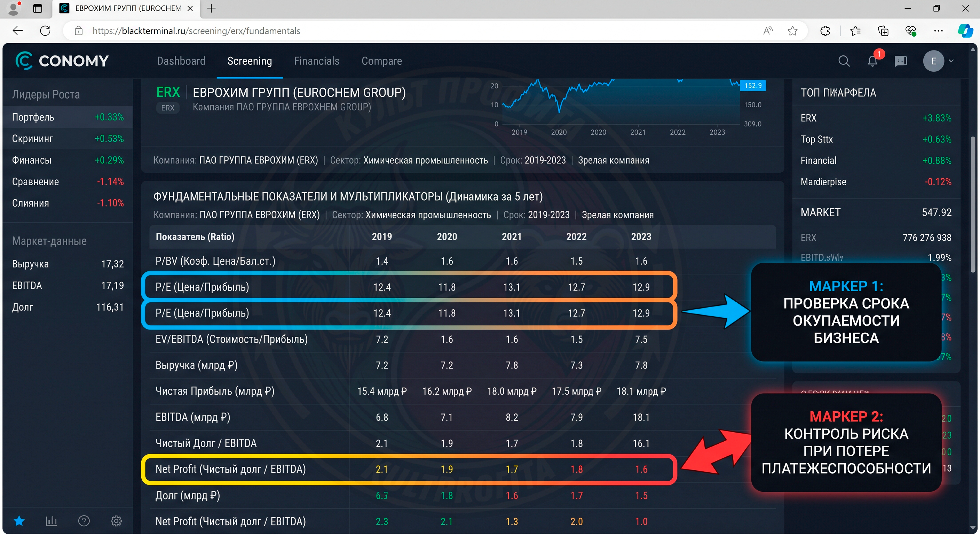Click the blue star favorites icon in sidebar
This screenshot has width=980, height=535.
click(x=19, y=520)
